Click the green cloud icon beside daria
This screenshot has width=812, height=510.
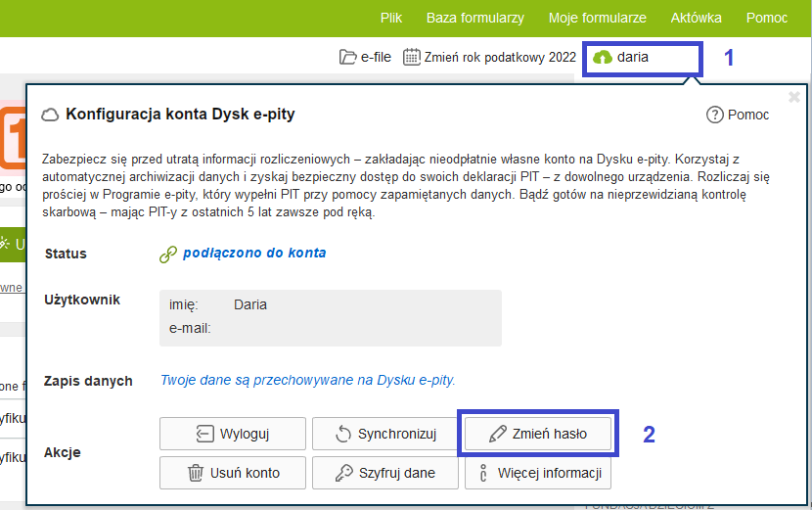click(602, 58)
